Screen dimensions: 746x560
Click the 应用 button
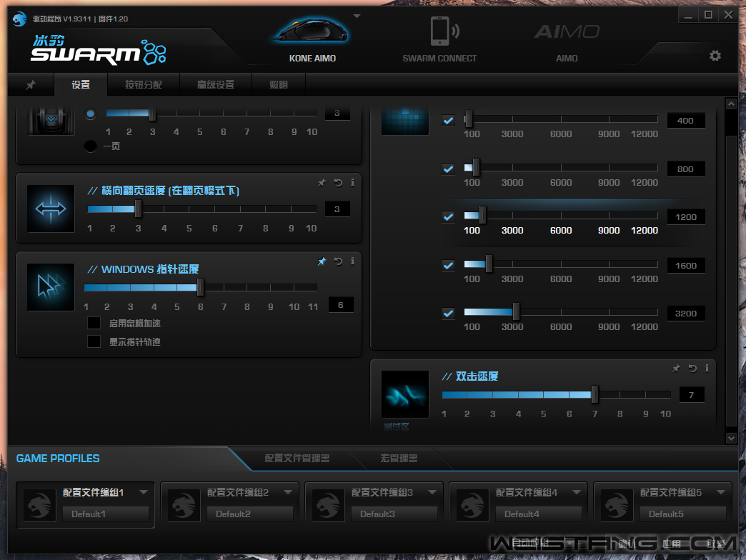[x=672, y=543]
